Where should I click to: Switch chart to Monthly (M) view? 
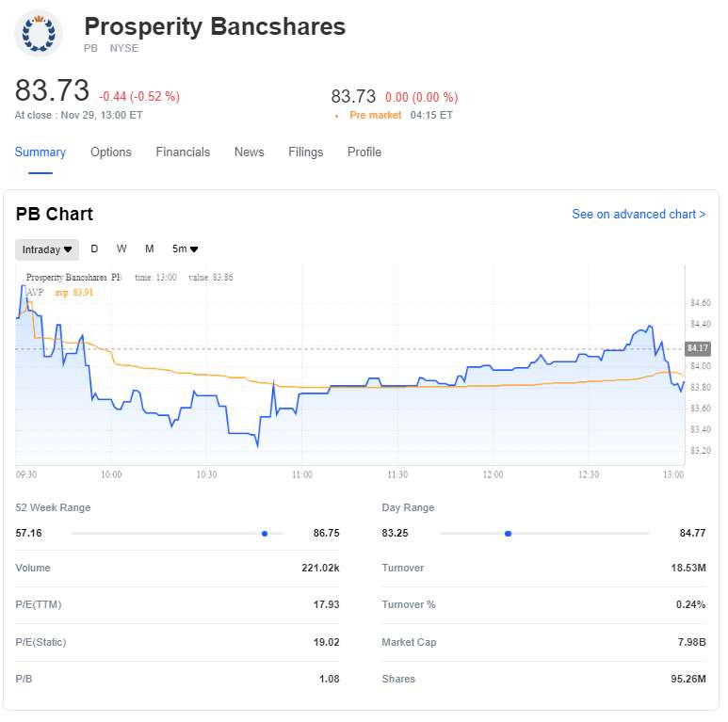[x=150, y=249]
